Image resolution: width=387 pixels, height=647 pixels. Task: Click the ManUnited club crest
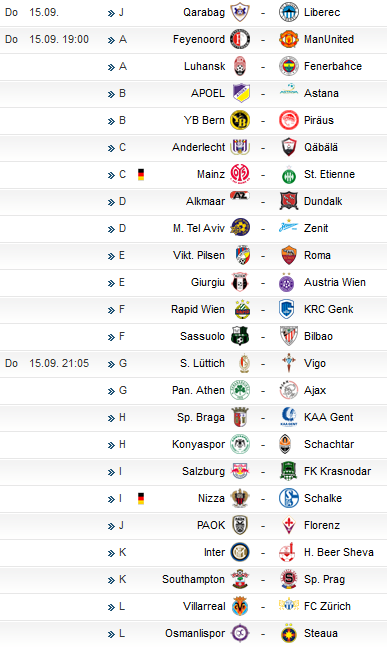(x=288, y=39)
